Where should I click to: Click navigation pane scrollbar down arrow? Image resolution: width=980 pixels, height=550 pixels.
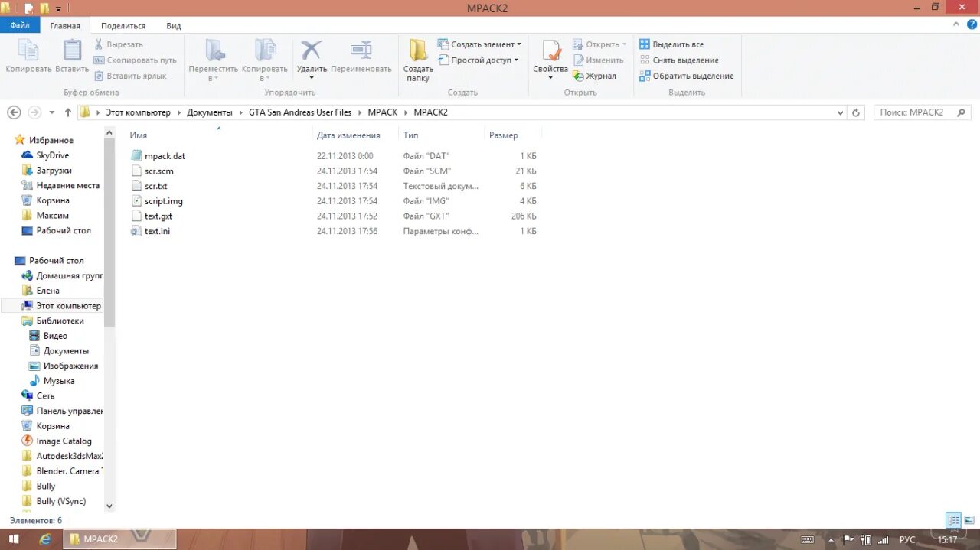click(109, 506)
